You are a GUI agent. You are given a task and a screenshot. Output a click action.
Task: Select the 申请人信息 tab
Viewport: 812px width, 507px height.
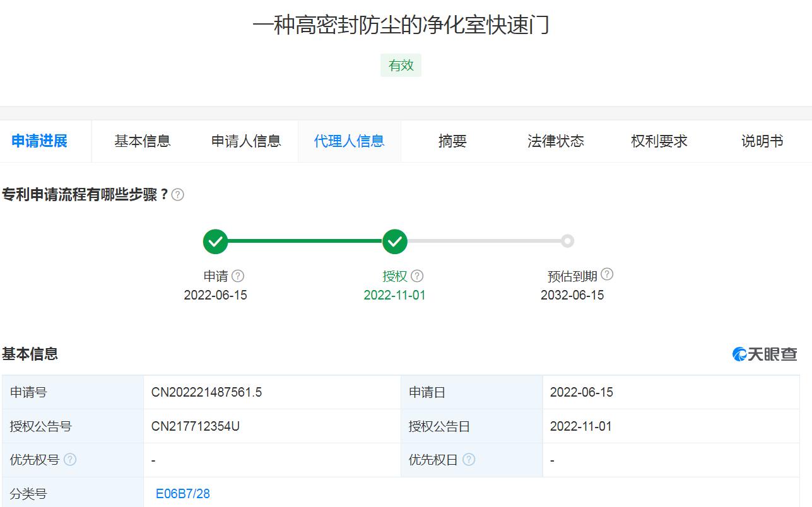[x=246, y=141]
